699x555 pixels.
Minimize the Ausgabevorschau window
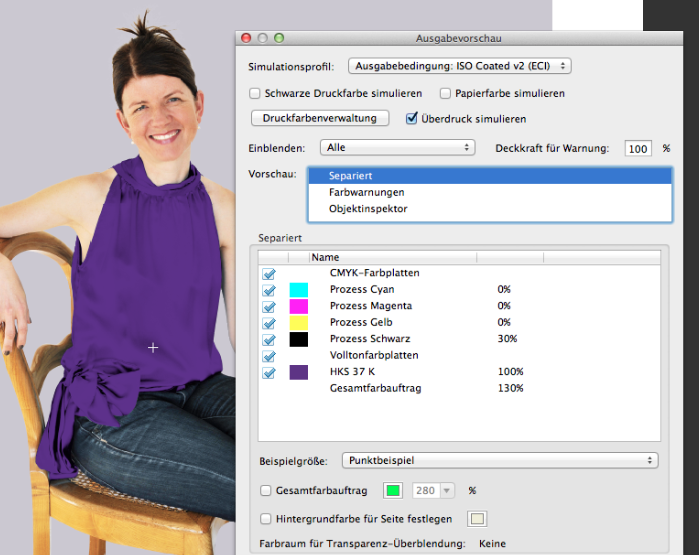pyautogui.click(x=263, y=38)
